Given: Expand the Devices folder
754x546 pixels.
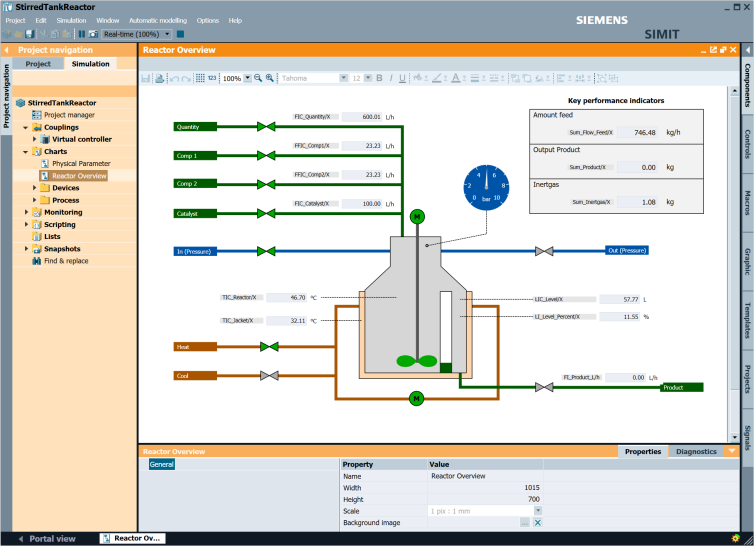Looking at the screenshot, I should point(34,188).
